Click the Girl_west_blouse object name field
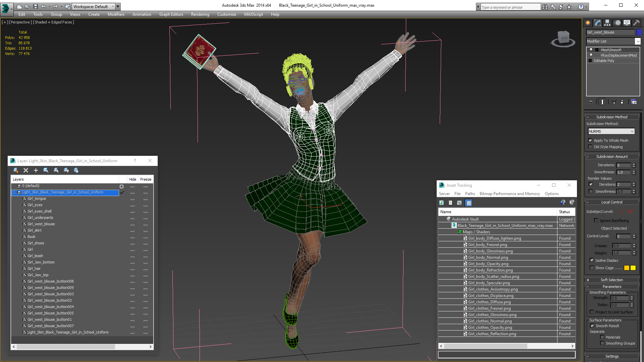This screenshot has width=644, height=362. (610, 32)
